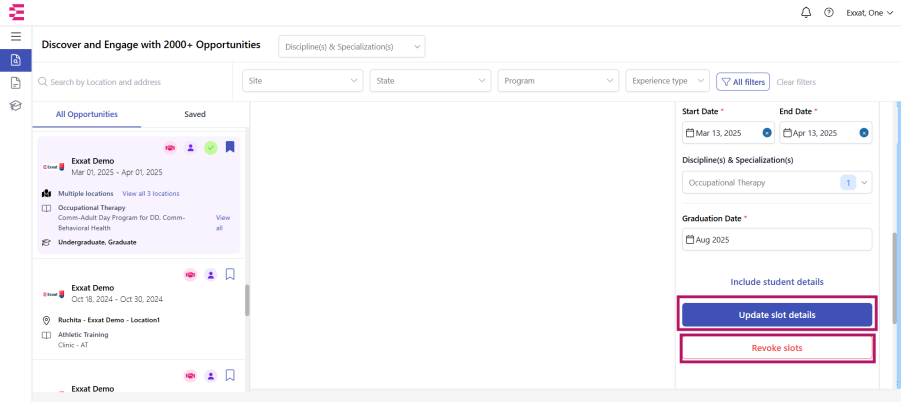Click green checkmark badge on first card
902x402 pixels.
[x=211, y=148]
